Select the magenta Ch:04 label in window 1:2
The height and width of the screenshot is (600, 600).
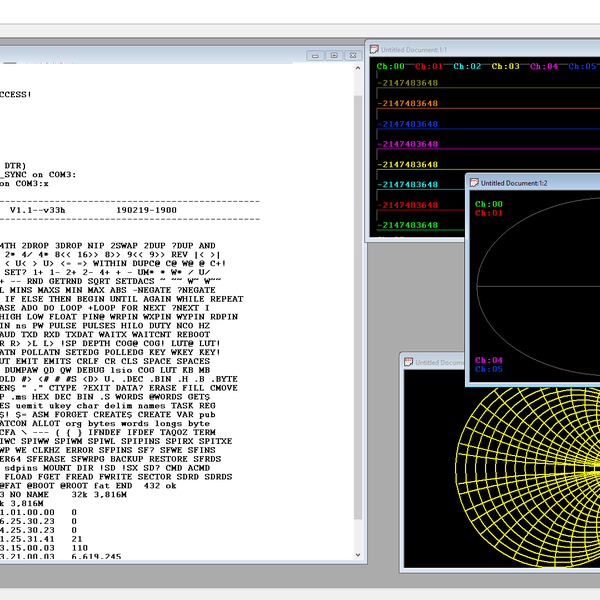(489, 360)
